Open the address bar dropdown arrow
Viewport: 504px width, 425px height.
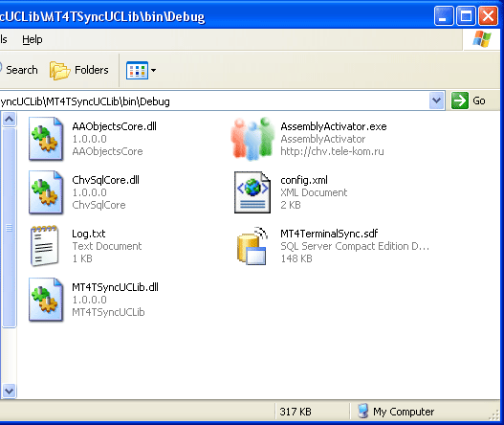coord(436,101)
